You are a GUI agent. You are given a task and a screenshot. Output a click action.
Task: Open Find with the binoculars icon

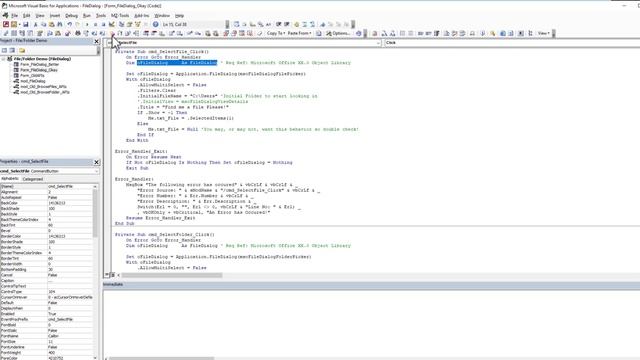click(x=60, y=24)
